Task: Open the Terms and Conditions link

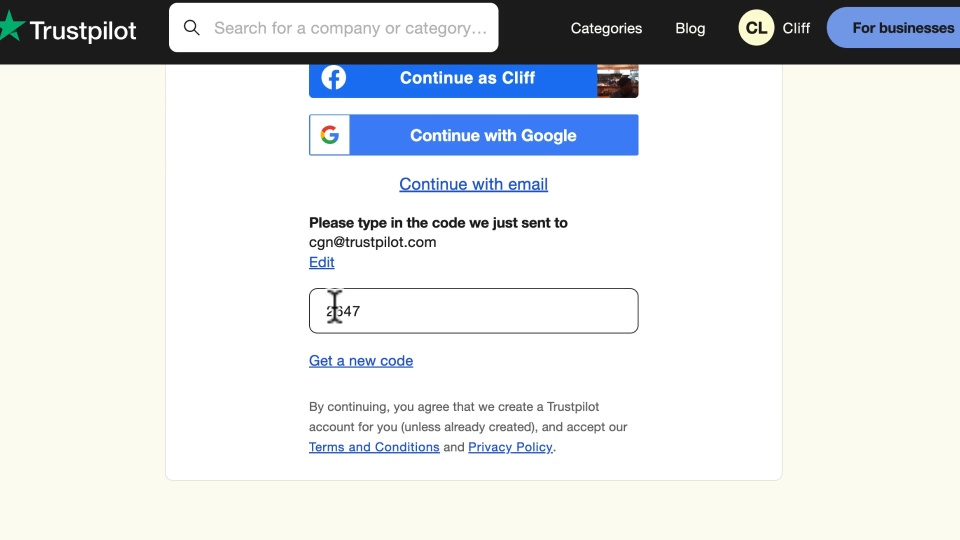Action: tap(374, 447)
